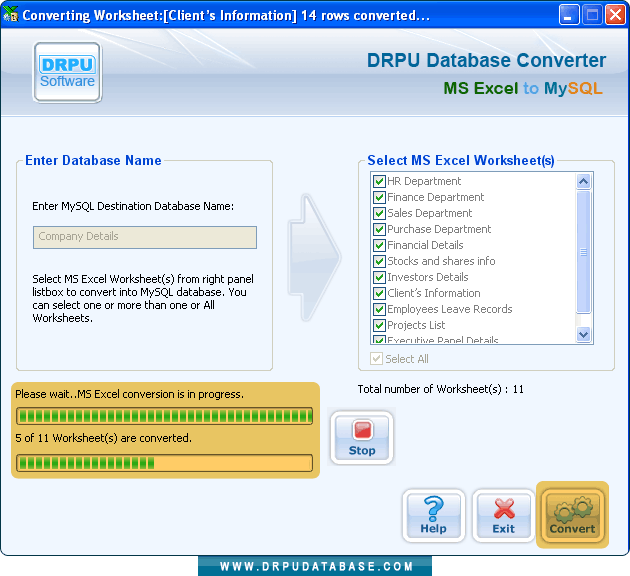Click '5 of 11 Worksheet(s) are converted' text
This screenshot has height=576, width=630.
pos(104,438)
